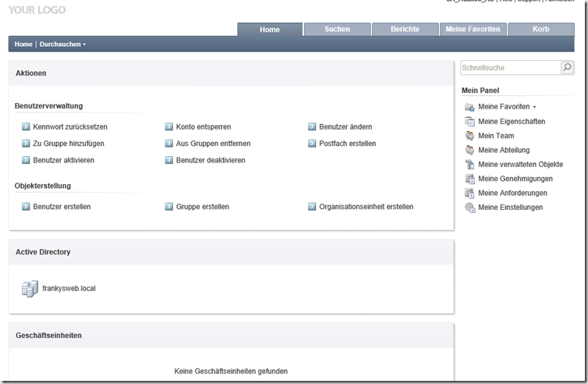Click the frankysweb.local domain server icon
Screen dimensions: 588x384
30,289
